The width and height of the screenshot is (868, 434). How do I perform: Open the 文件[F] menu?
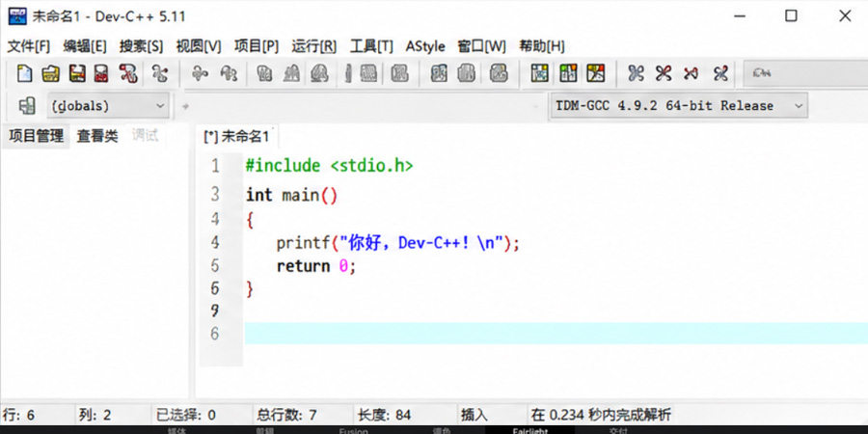(x=28, y=46)
